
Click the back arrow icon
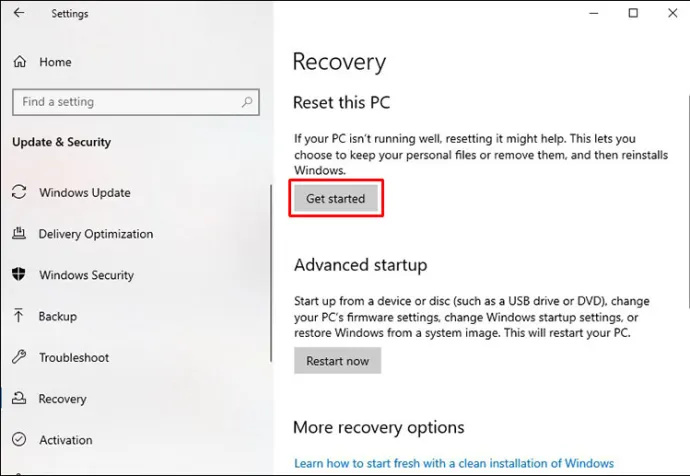[x=19, y=13]
